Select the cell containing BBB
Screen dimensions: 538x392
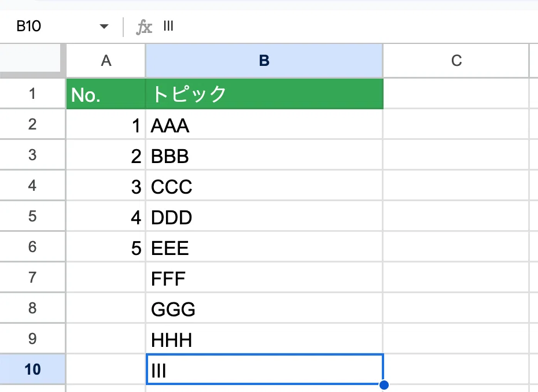(264, 155)
